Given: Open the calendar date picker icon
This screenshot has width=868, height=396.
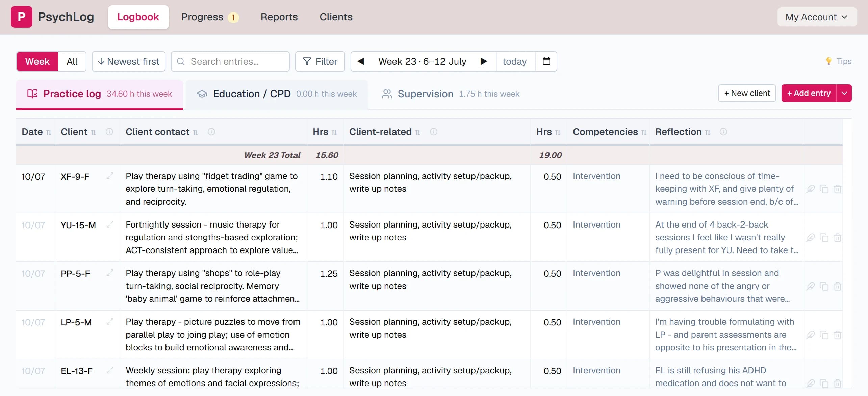Looking at the screenshot, I should tap(546, 61).
